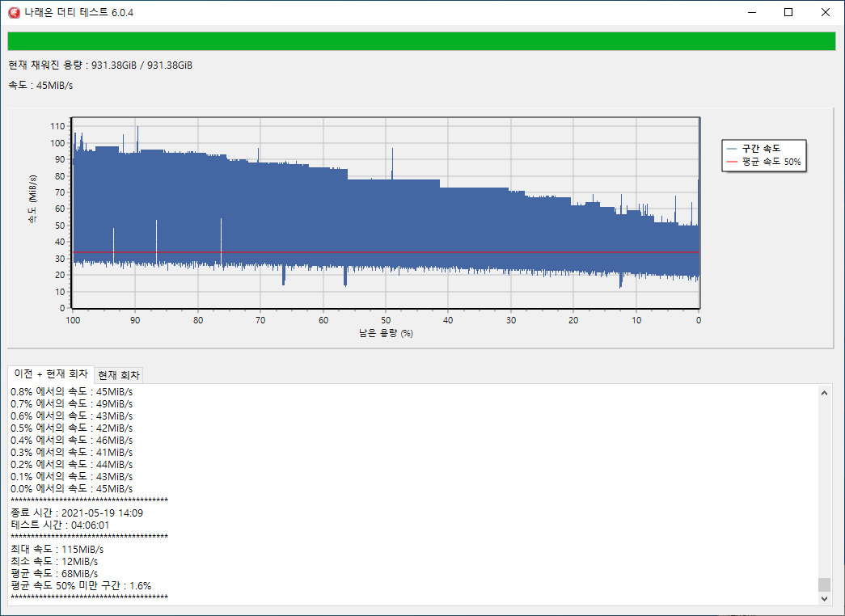This screenshot has width=845, height=616.
Task: Click the 종료 시간 2021-05-19 14:09 line
Action: (77, 513)
